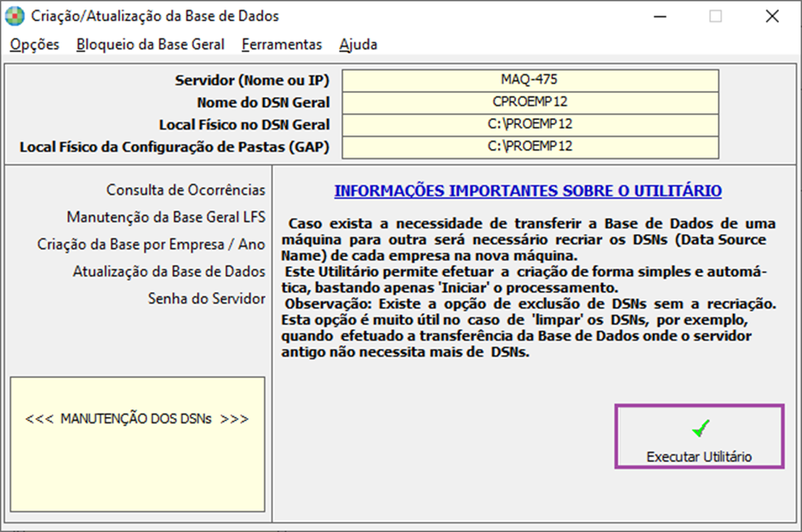Viewport: 802px width, 532px height.
Task: Select Criação da Base por Empresa / Ano
Action: point(151,244)
